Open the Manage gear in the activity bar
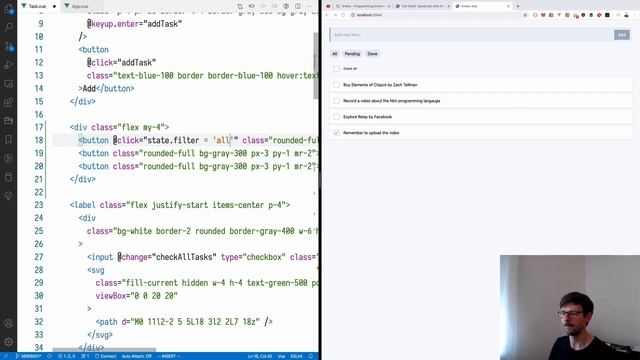Screen dimensions: 640x360 pyautogui.click(x=9, y=342)
